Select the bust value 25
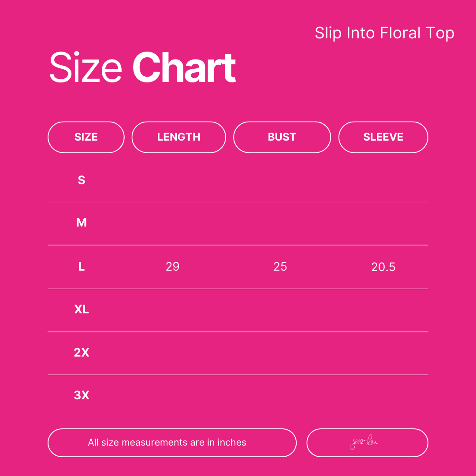 click(x=280, y=266)
